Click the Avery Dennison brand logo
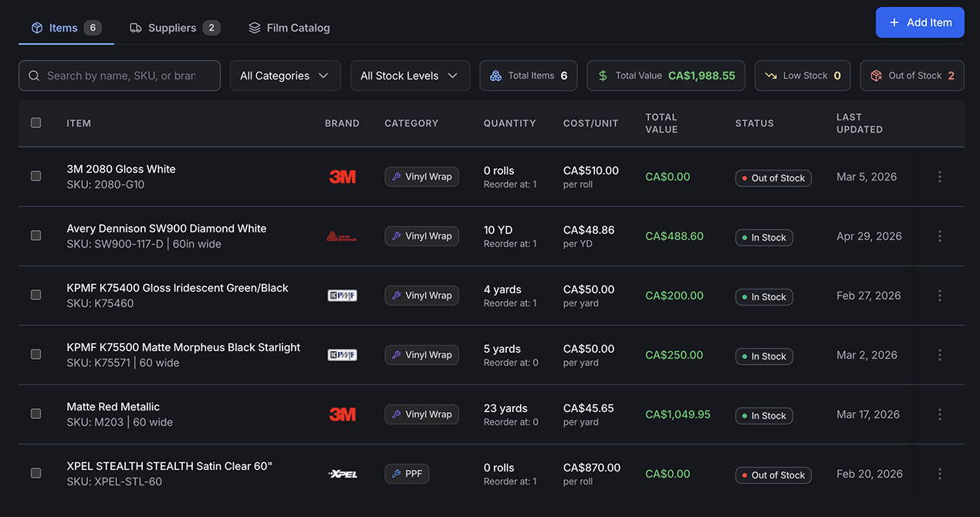Screen dimensions: 980x517 pyautogui.click(x=342, y=236)
